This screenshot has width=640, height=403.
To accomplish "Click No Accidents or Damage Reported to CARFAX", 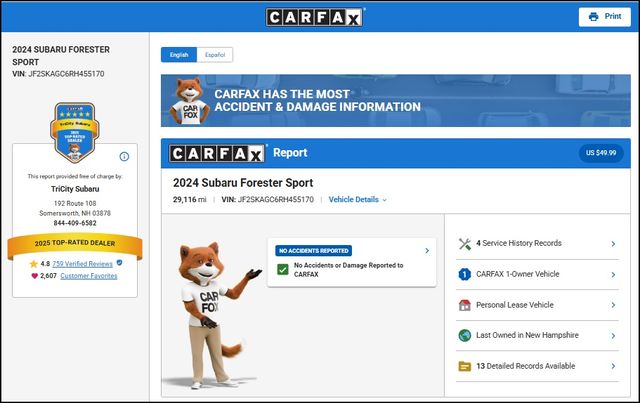I will (x=348, y=269).
